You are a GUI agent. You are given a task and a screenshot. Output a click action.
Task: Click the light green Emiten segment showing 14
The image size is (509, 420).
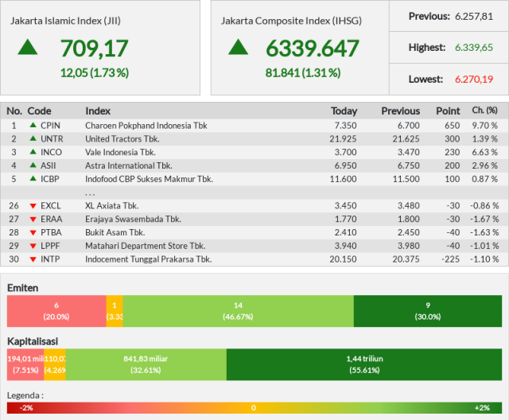[238, 310]
